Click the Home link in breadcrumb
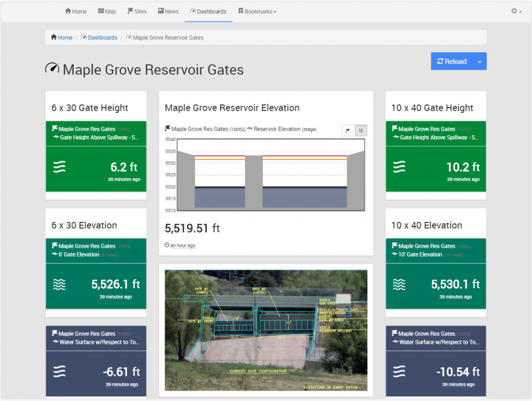Image resolution: width=532 pixels, height=401 pixels. (x=61, y=37)
